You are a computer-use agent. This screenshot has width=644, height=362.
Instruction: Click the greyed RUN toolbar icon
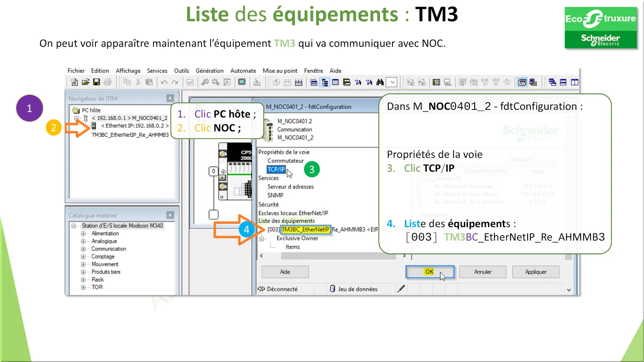(485, 82)
